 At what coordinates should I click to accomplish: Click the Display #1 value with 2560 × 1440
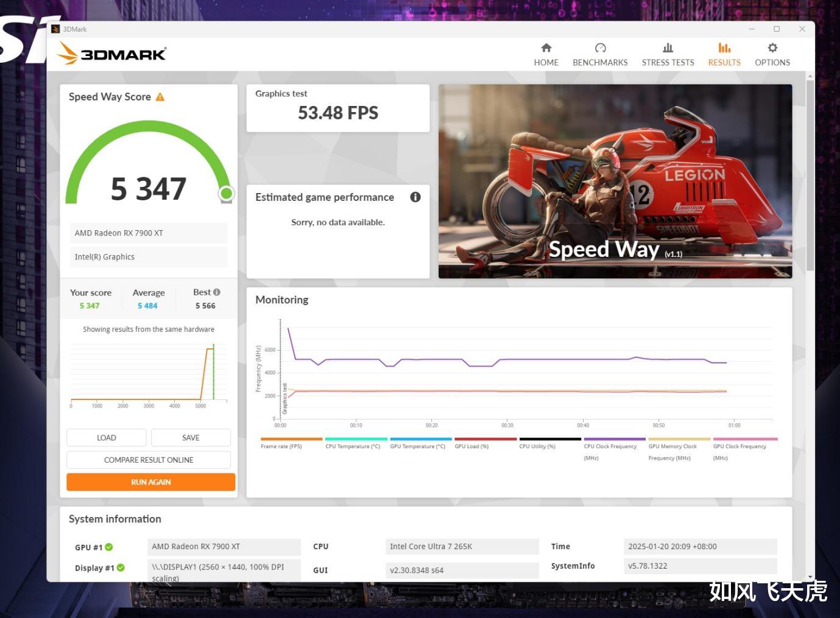click(224, 571)
